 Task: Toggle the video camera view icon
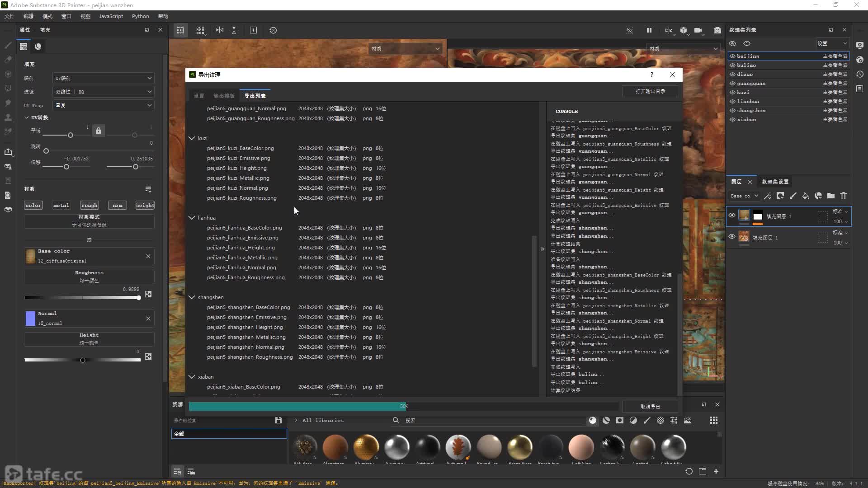(x=698, y=30)
